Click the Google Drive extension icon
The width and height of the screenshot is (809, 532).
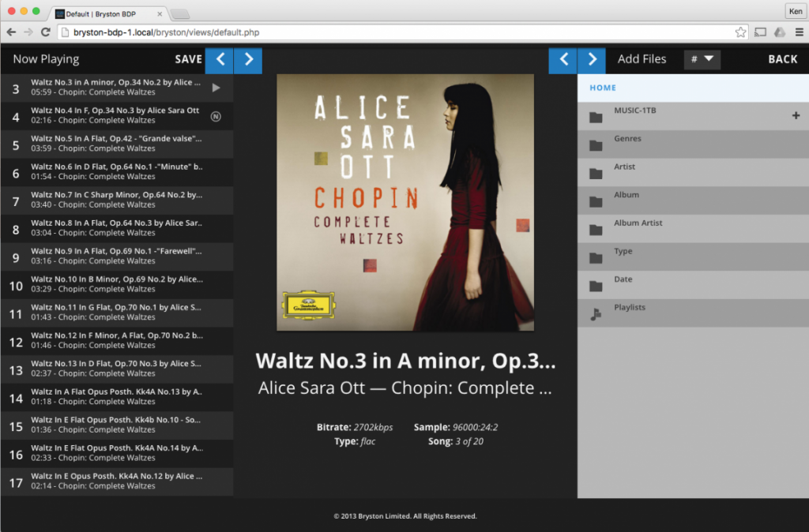click(x=780, y=32)
